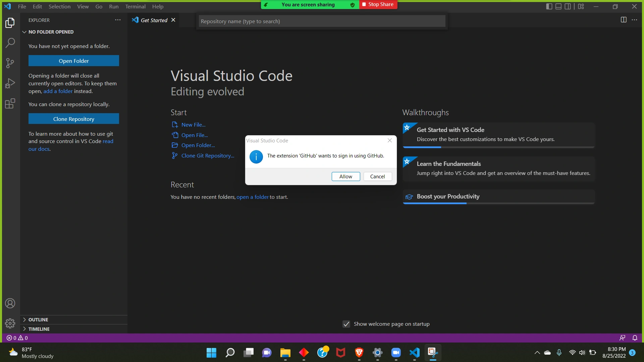The height and width of the screenshot is (362, 644).
Task: Toggle the panel layout icon
Action: (558, 6)
